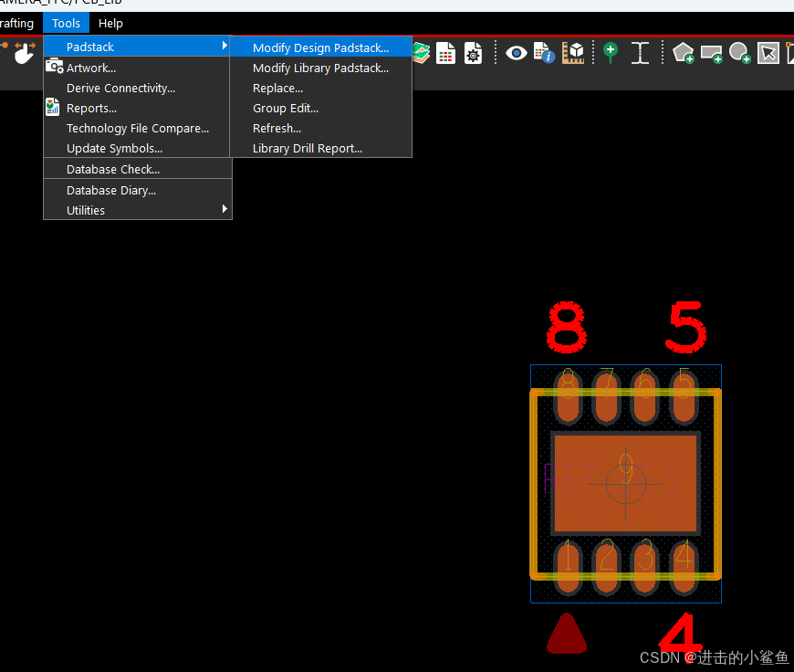Open the grid document with info badge icon
Viewport: 794px width, 672px height.
pos(544,53)
